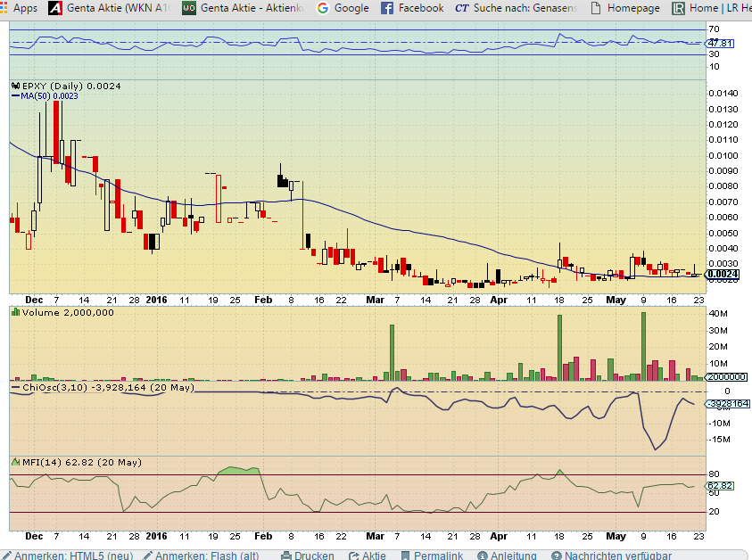Click the question icon by Nachrichten verfügbar

pos(557,556)
